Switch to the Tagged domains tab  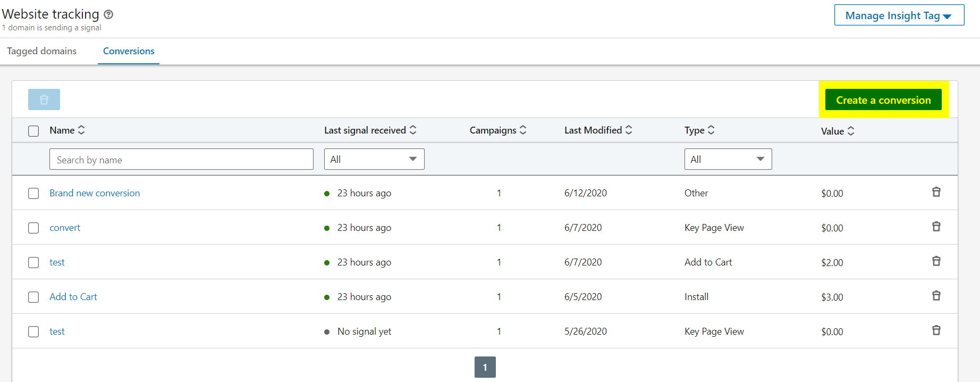pos(41,51)
